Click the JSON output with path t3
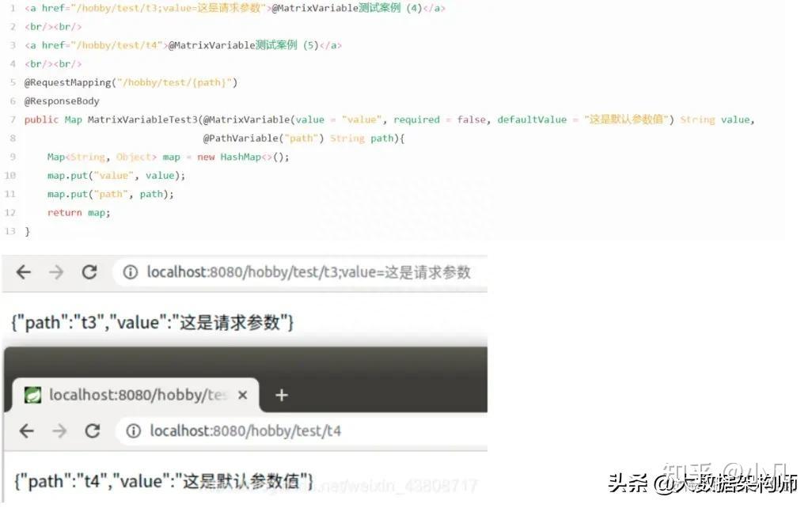 pyautogui.click(x=152, y=323)
